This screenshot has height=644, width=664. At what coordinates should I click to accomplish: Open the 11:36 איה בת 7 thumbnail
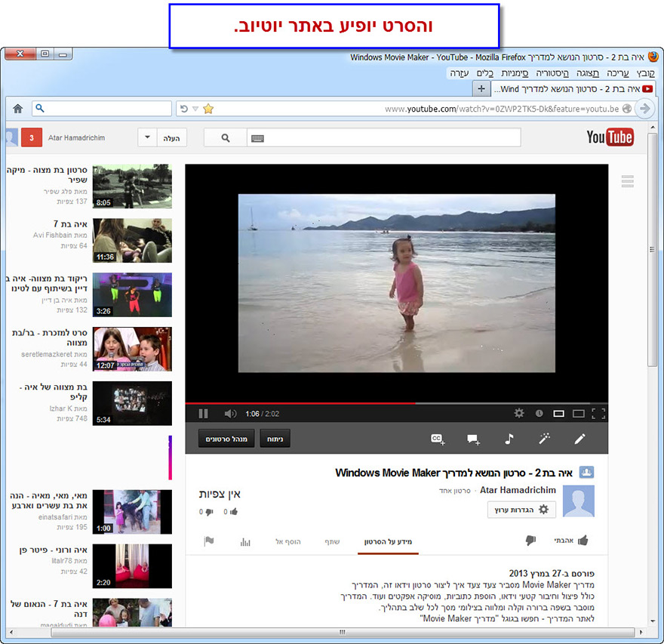pyautogui.click(x=132, y=240)
